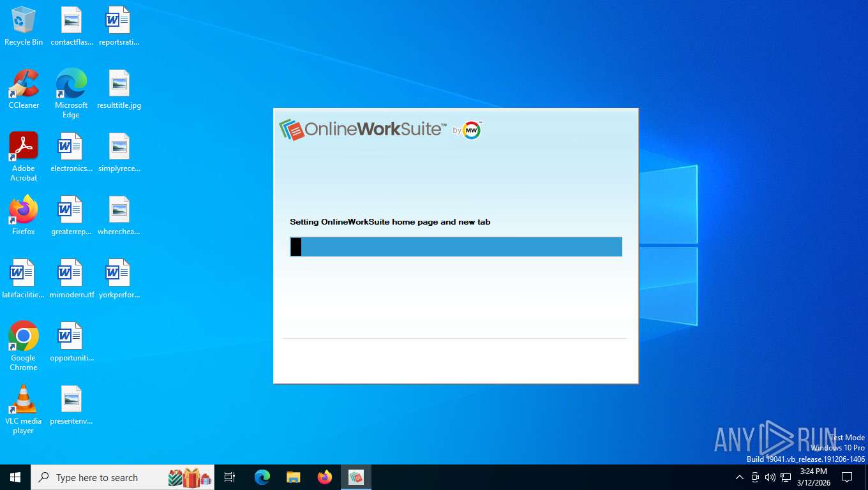Open the notification center icon
The height and width of the screenshot is (490, 868).
[x=847, y=477]
